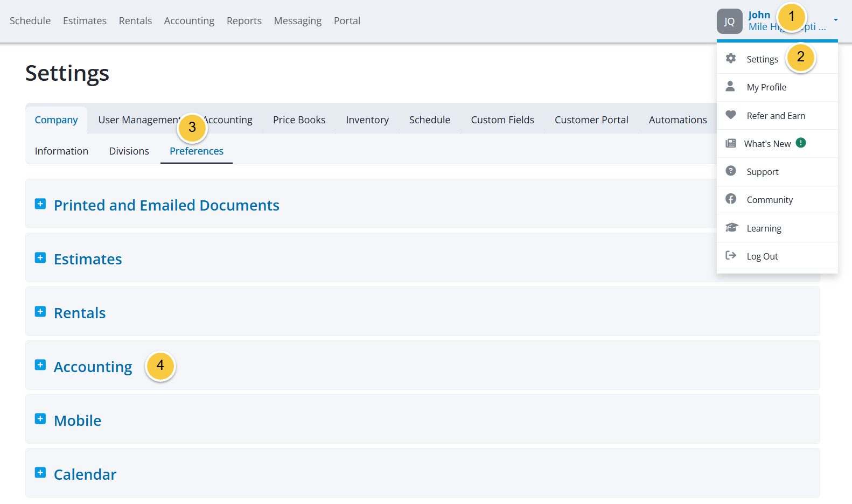Click the Refer and Earn heart icon
852x504 pixels.
pos(731,115)
